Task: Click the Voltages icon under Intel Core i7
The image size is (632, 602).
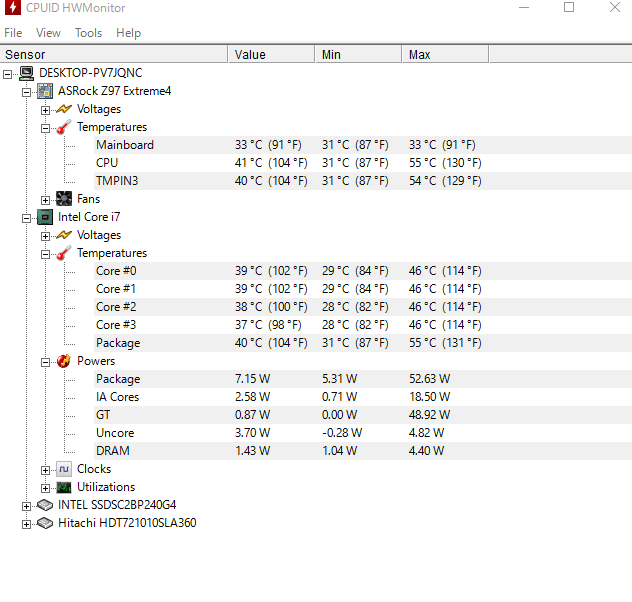Action: pyautogui.click(x=64, y=235)
